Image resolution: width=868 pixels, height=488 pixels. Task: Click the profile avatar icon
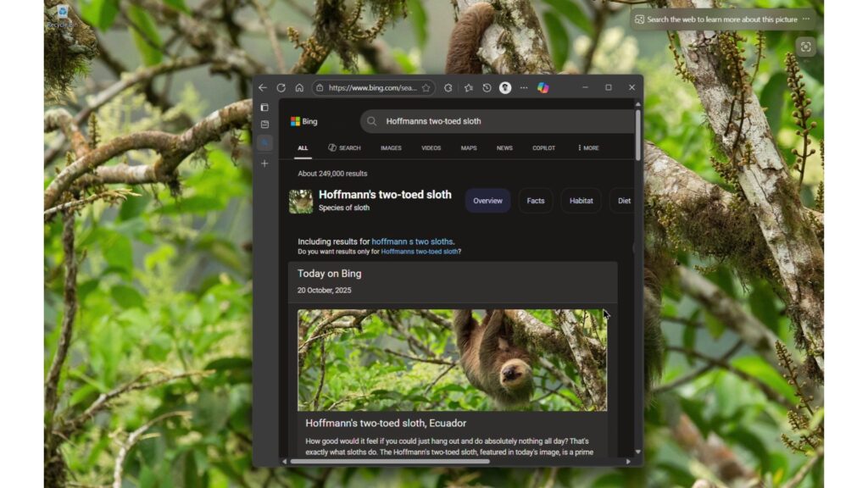[x=505, y=87]
